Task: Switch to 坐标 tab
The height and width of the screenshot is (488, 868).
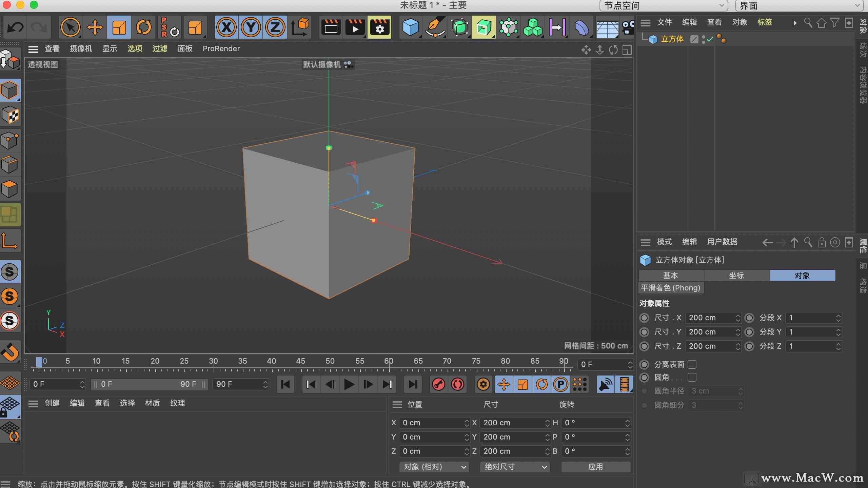Action: click(736, 276)
